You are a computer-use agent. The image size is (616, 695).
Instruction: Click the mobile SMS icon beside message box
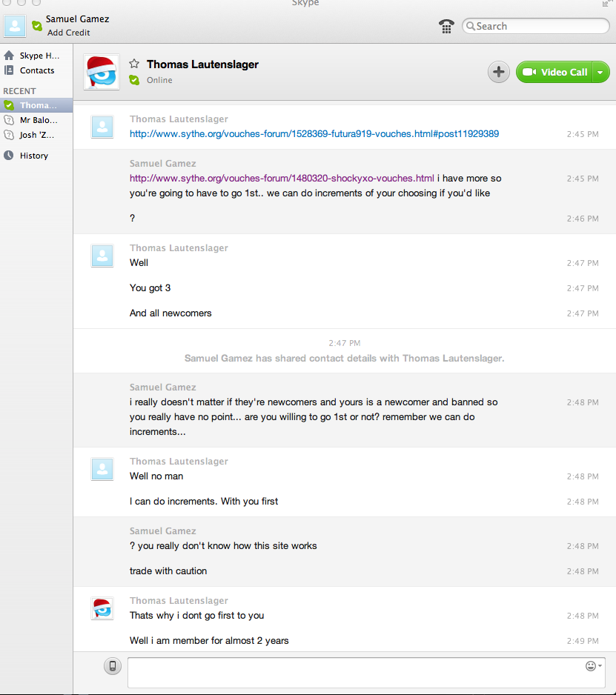click(112, 666)
